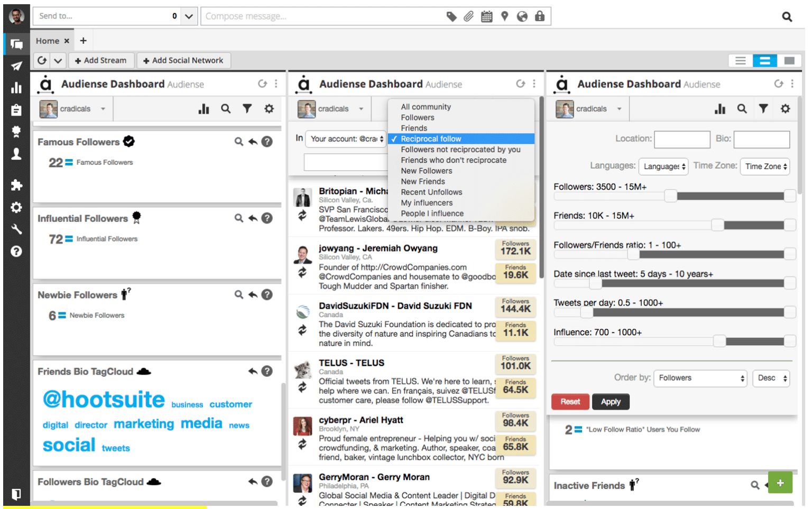812x509 pixels.
Task: Open the filter icon in the right Audiense stream
Action: point(763,108)
